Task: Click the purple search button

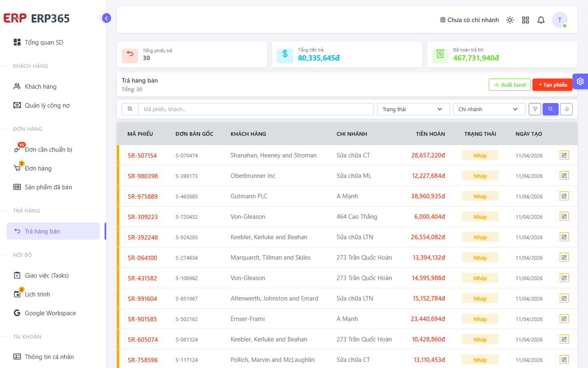Action: [x=550, y=109]
